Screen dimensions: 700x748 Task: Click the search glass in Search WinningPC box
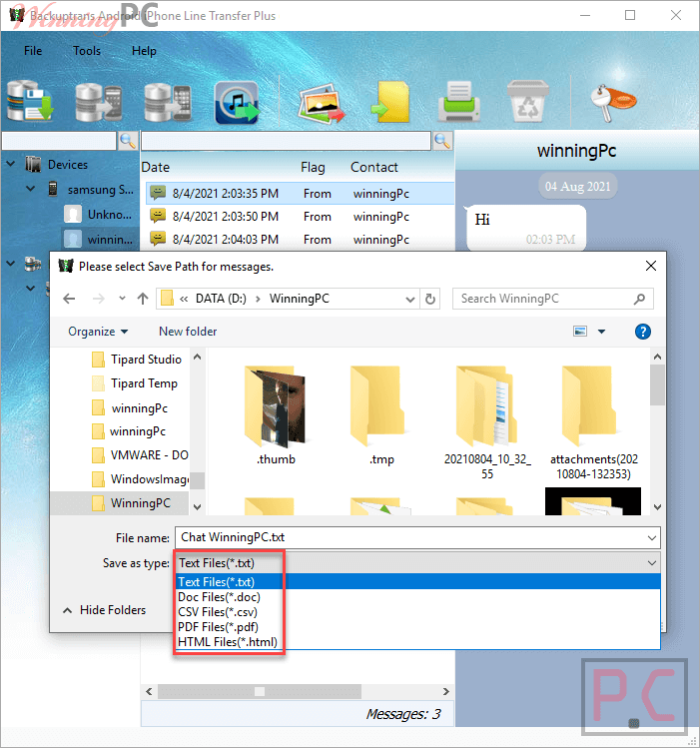coord(639,299)
